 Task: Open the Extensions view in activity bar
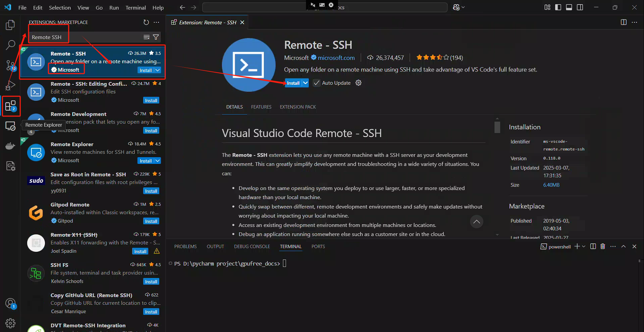tap(10, 106)
